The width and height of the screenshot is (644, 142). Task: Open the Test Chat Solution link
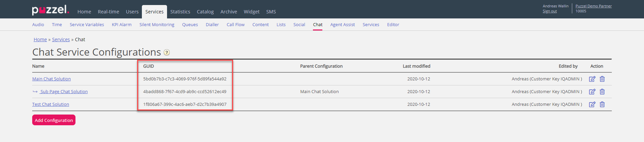51,104
